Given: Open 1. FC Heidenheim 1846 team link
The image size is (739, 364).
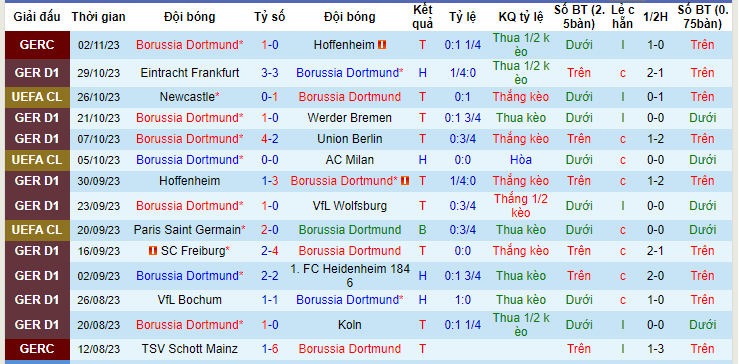Looking at the screenshot, I should pyautogui.click(x=350, y=275).
